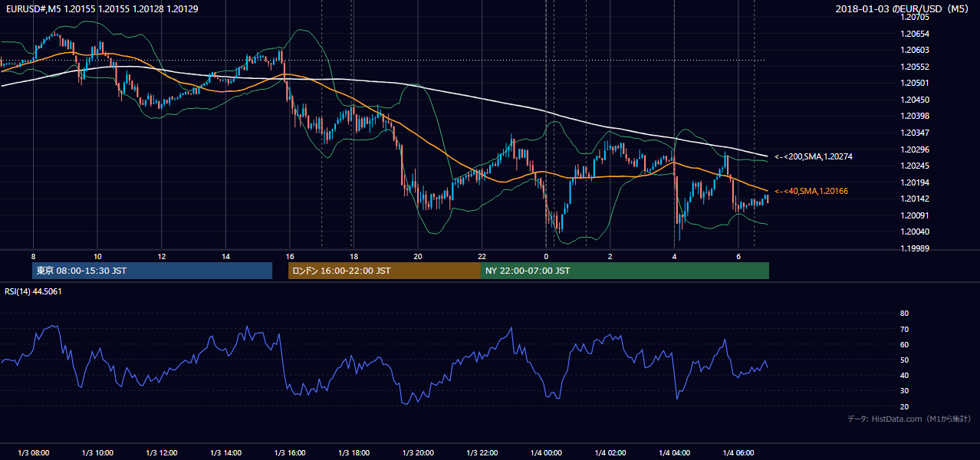This screenshot has width=980, height=460.
Task: Click hour label 2 under the price chart
Action: point(610,256)
